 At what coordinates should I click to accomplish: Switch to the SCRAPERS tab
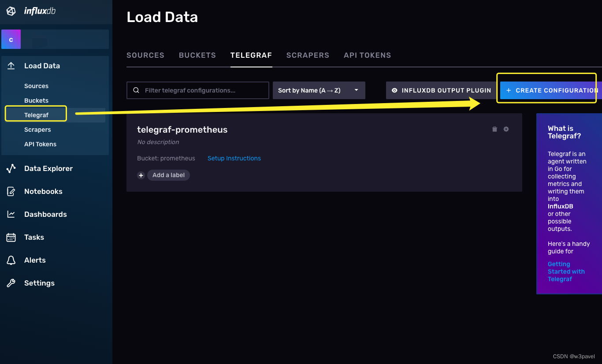point(308,55)
